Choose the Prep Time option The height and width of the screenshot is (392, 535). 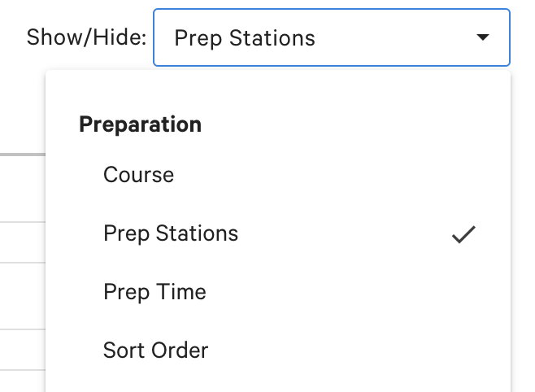click(154, 292)
